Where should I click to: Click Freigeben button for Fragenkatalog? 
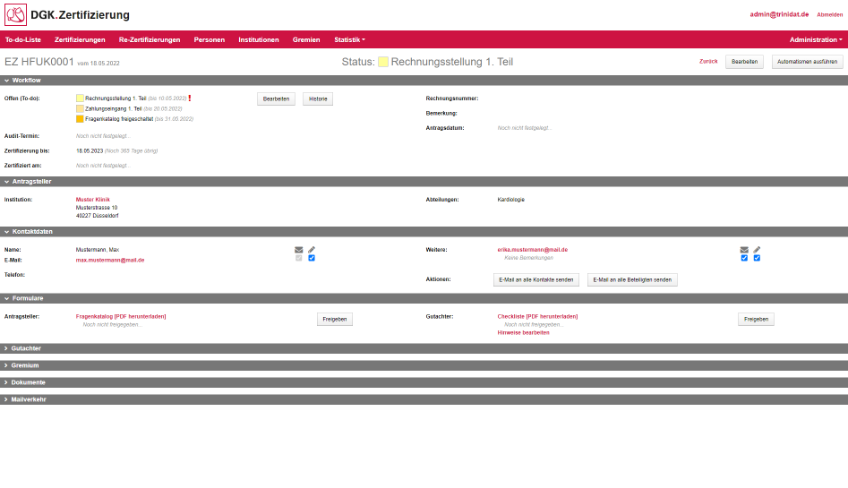tap(335, 319)
